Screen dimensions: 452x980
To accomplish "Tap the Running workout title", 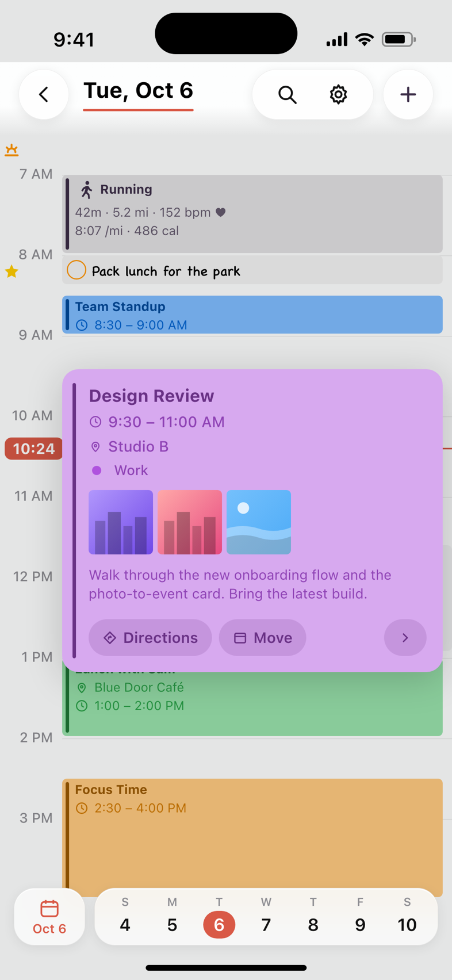I will [x=126, y=189].
